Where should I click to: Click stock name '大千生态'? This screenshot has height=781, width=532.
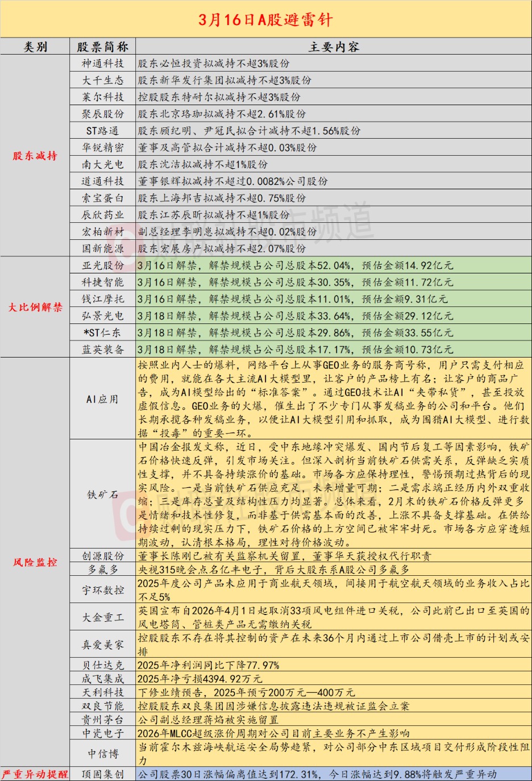coord(102,80)
